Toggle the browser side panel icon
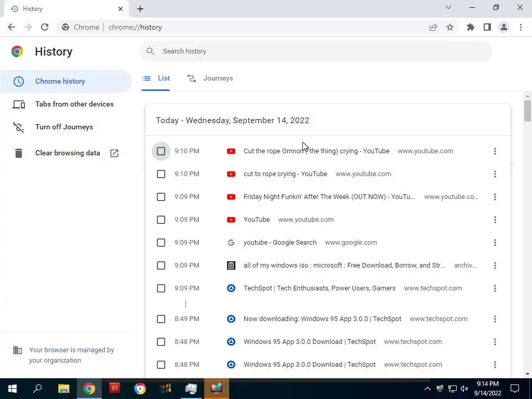Screen dimensions: 532x399 pos(487,27)
